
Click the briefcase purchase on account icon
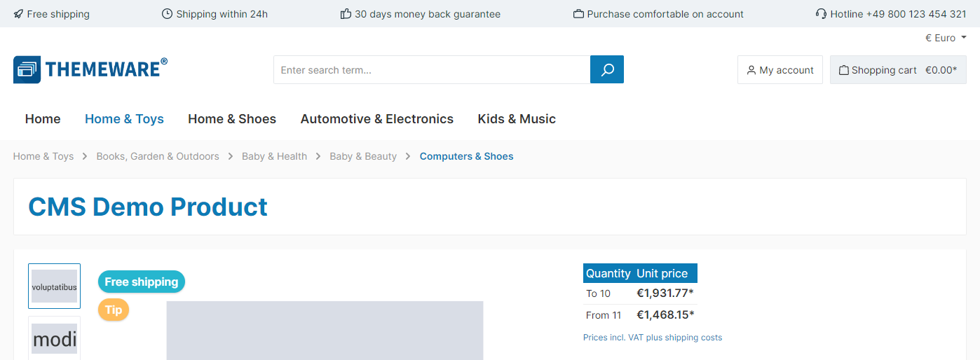click(x=578, y=14)
